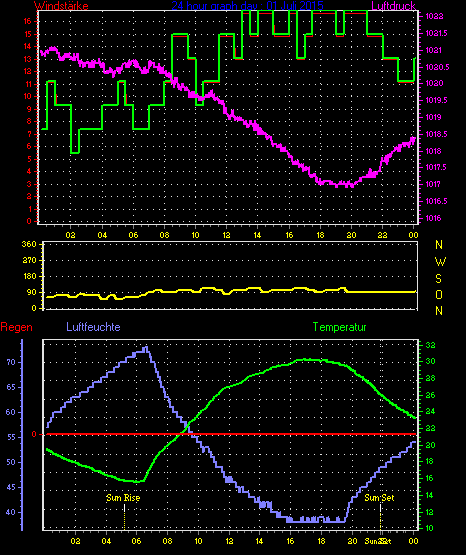Select the red Regen label

point(16,327)
